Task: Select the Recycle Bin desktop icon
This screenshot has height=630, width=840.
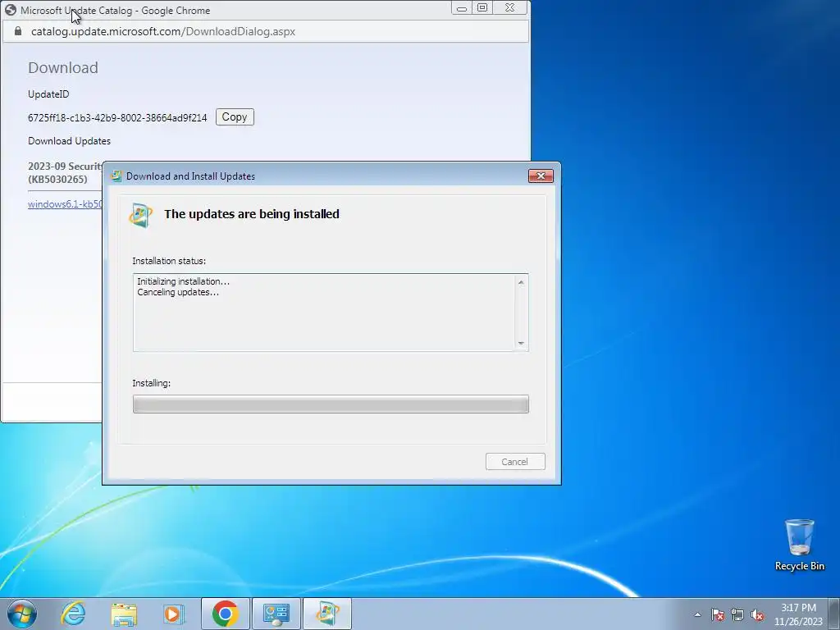Action: point(799,545)
